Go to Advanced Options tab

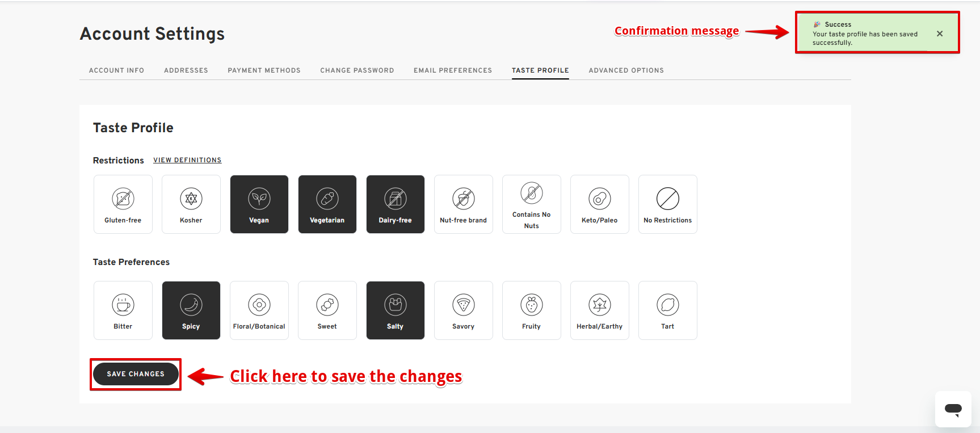tap(626, 70)
